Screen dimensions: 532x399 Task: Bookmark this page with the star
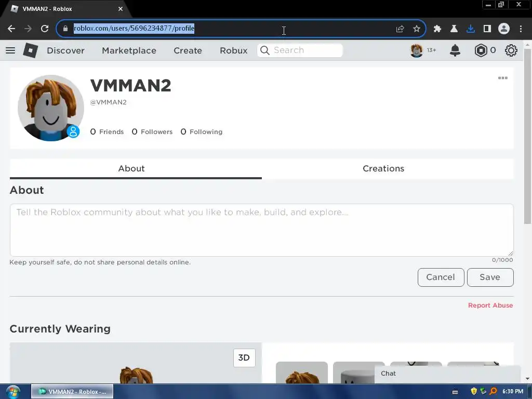pyautogui.click(x=417, y=29)
